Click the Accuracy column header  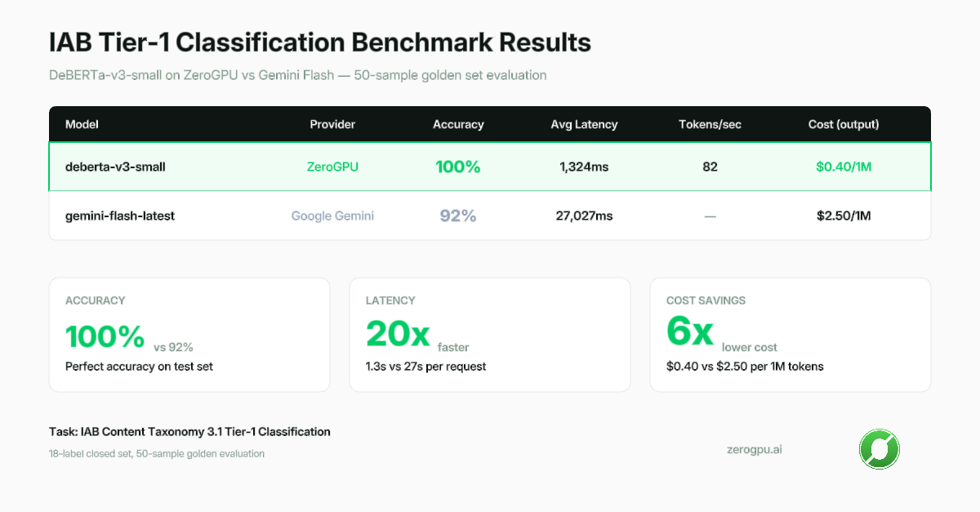point(458,125)
